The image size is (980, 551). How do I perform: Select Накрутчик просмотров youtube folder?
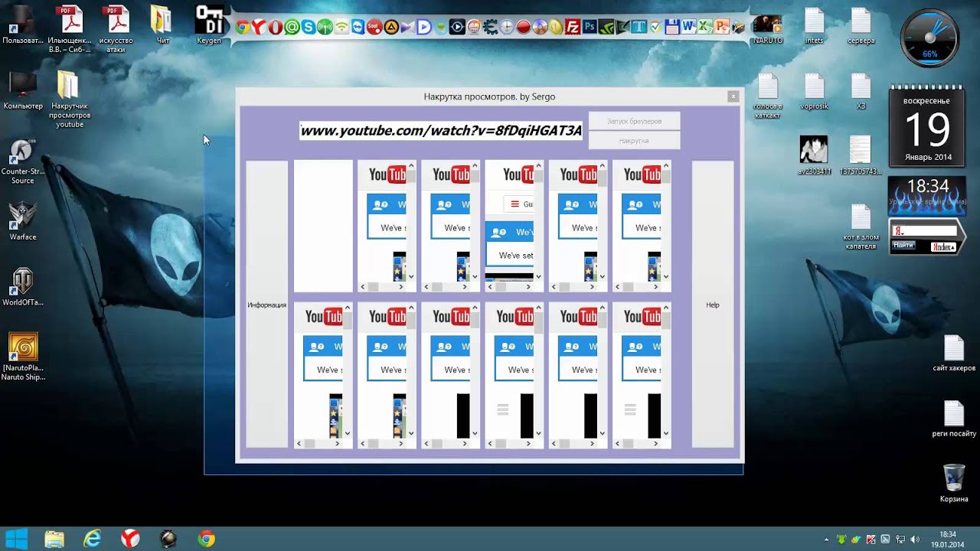[69, 99]
